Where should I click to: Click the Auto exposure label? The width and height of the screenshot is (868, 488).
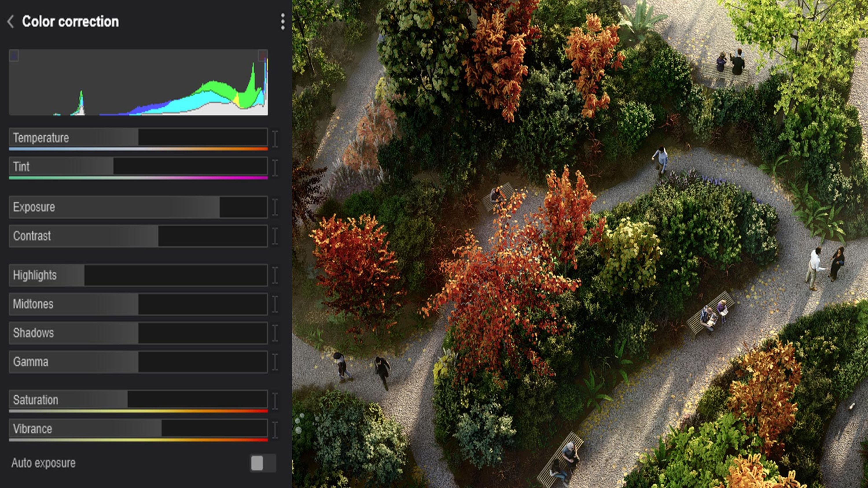click(43, 463)
